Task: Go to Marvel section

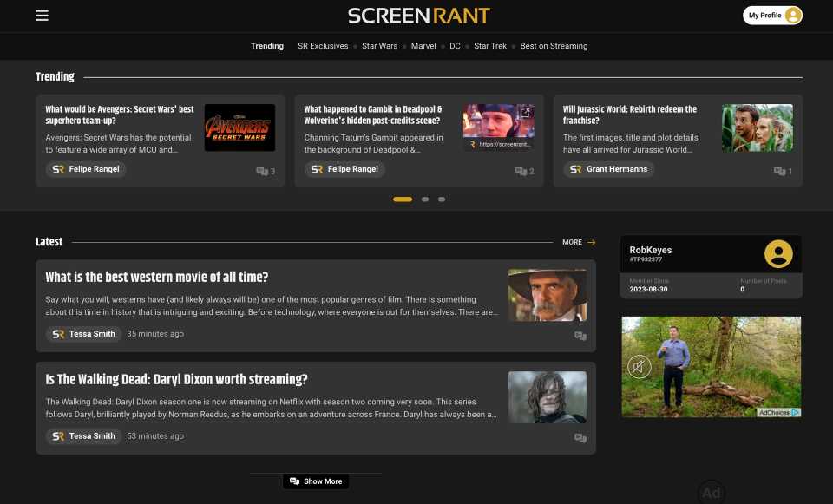Action: (x=423, y=46)
